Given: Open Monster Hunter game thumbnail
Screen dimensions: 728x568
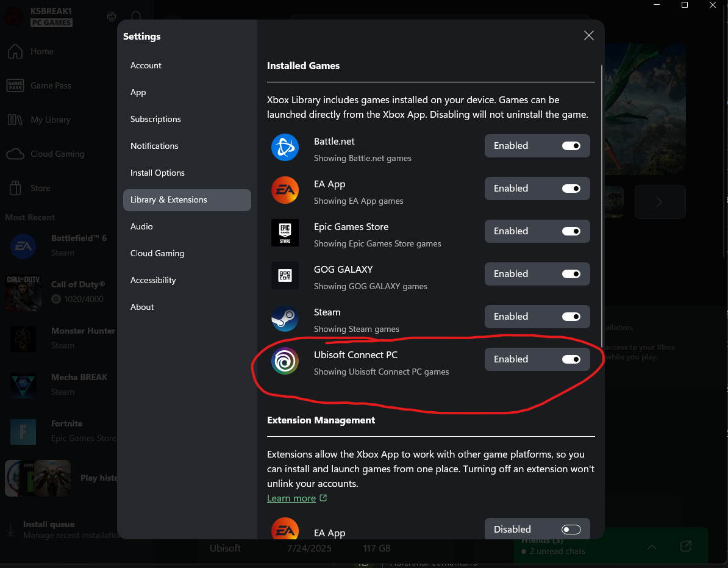Looking at the screenshot, I should pos(23,339).
